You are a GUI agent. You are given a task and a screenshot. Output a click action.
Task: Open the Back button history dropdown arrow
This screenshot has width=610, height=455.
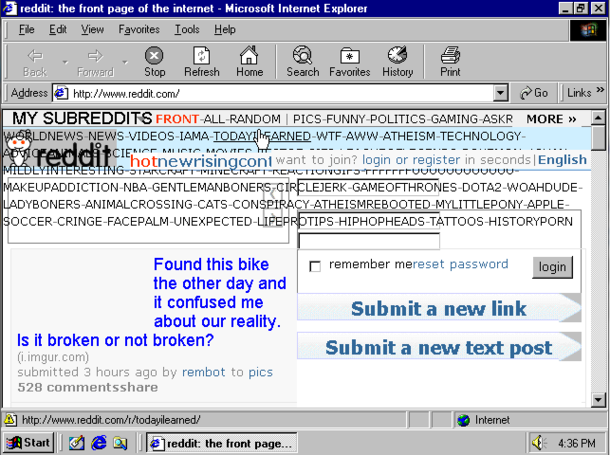tap(65, 62)
